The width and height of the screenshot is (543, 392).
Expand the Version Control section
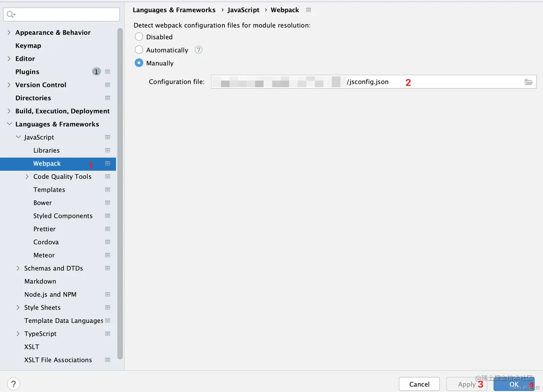tap(9, 85)
